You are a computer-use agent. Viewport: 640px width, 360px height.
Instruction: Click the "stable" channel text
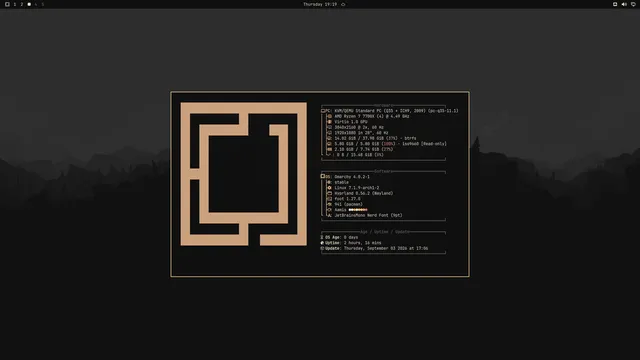(342, 182)
